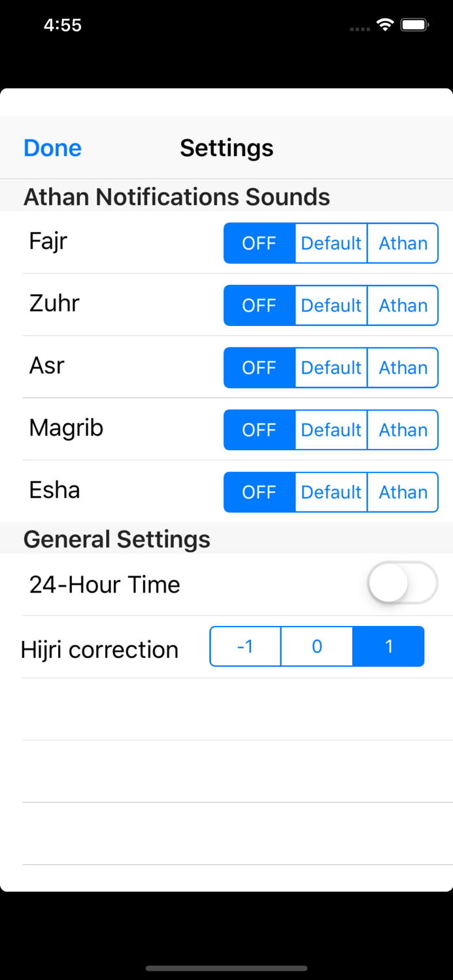Select Default sound for Zuhr prayer

click(331, 305)
